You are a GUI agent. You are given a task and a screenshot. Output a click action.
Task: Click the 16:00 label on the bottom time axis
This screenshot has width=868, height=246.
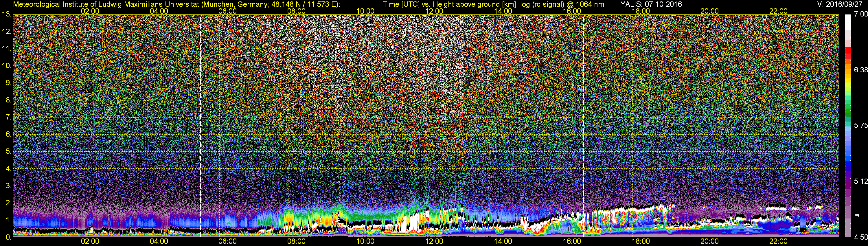tap(572, 241)
